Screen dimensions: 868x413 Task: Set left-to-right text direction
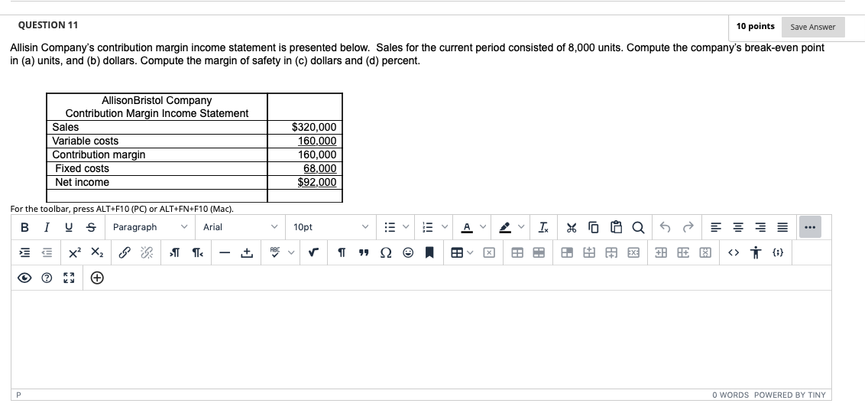click(173, 253)
